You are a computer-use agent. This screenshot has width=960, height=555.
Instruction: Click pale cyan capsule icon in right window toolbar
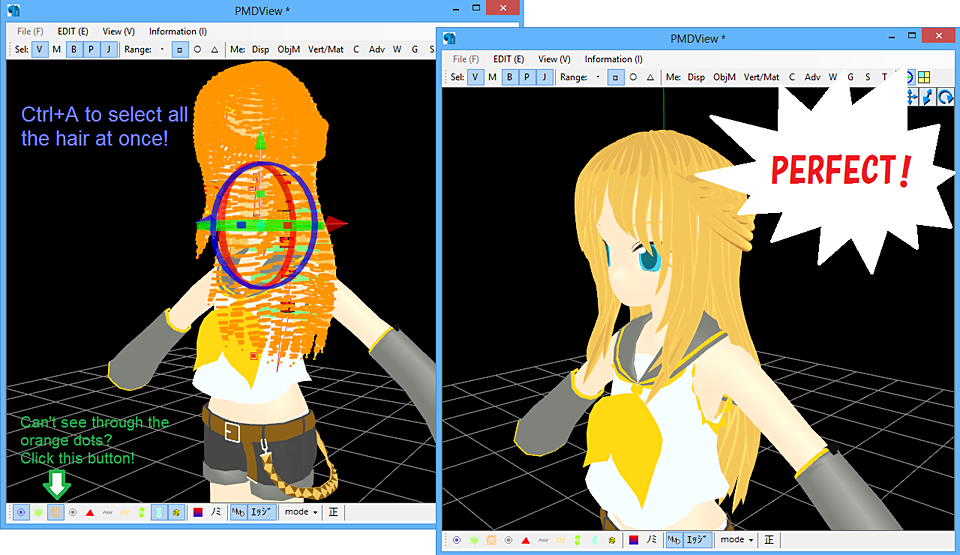point(594,540)
